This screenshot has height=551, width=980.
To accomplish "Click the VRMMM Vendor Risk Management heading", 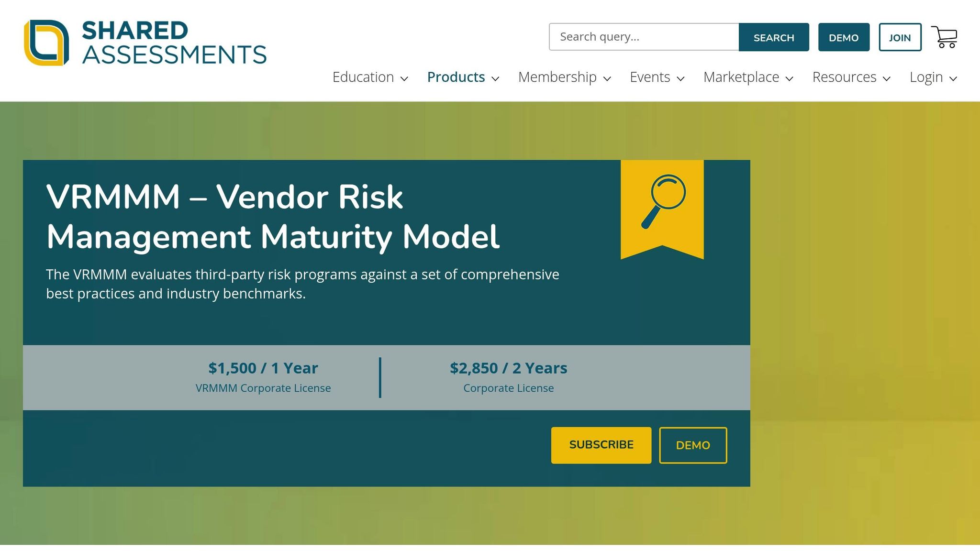I will (x=273, y=217).
